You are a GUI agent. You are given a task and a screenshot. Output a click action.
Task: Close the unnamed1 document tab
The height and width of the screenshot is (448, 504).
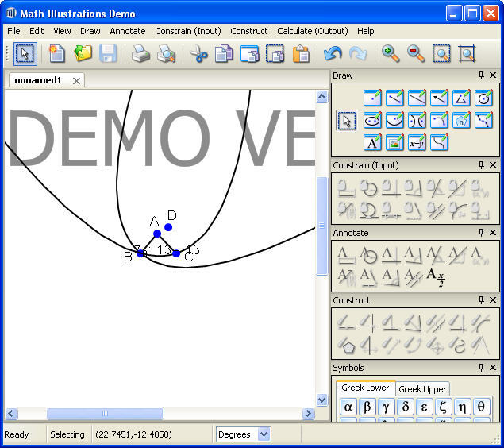76,81
